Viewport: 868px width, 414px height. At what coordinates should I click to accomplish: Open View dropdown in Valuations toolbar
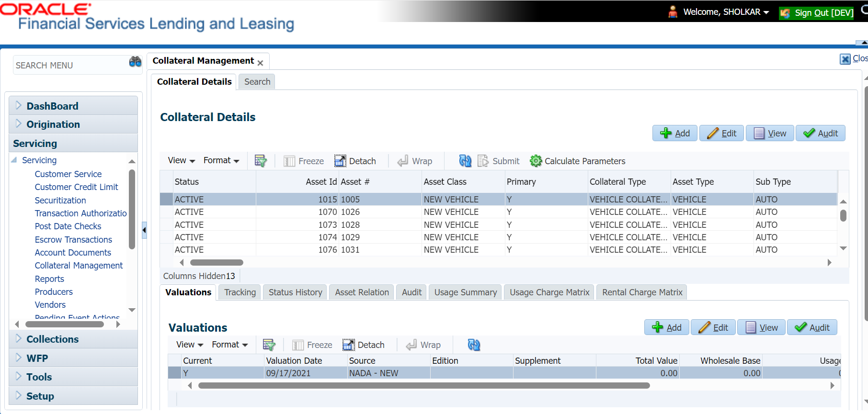coord(190,345)
